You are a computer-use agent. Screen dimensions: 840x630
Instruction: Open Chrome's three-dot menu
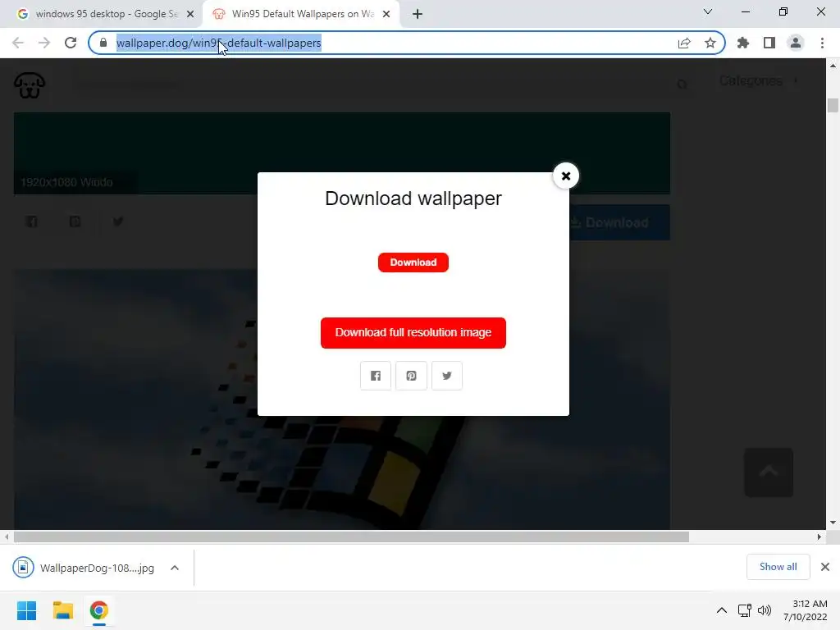pyautogui.click(x=822, y=43)
